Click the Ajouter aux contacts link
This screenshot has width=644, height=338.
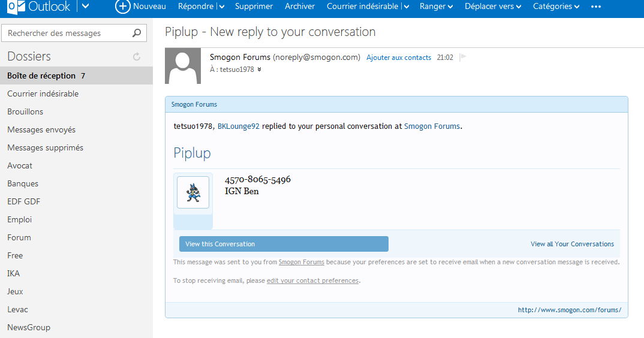click(399, 58)
